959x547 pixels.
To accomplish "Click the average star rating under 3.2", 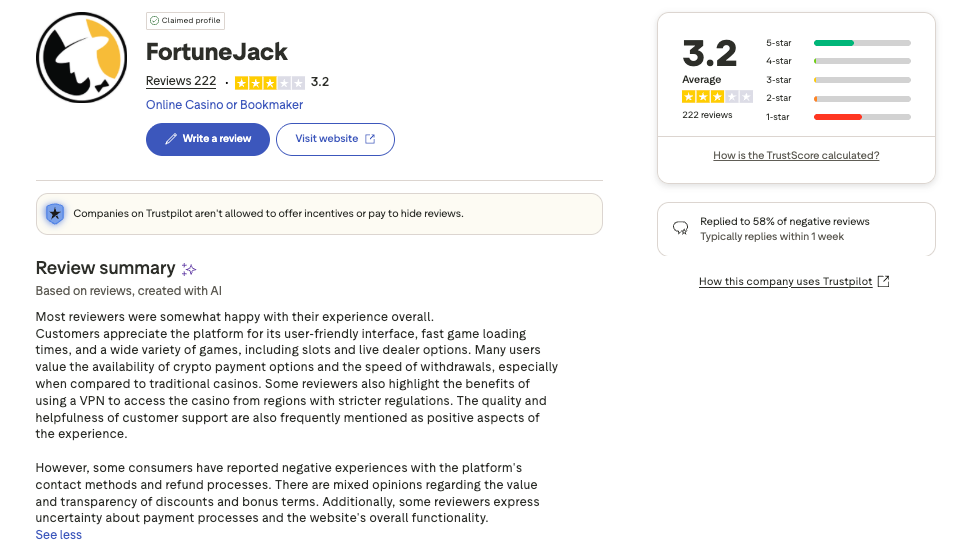I will pyautogui.click(x=717, y=97).
